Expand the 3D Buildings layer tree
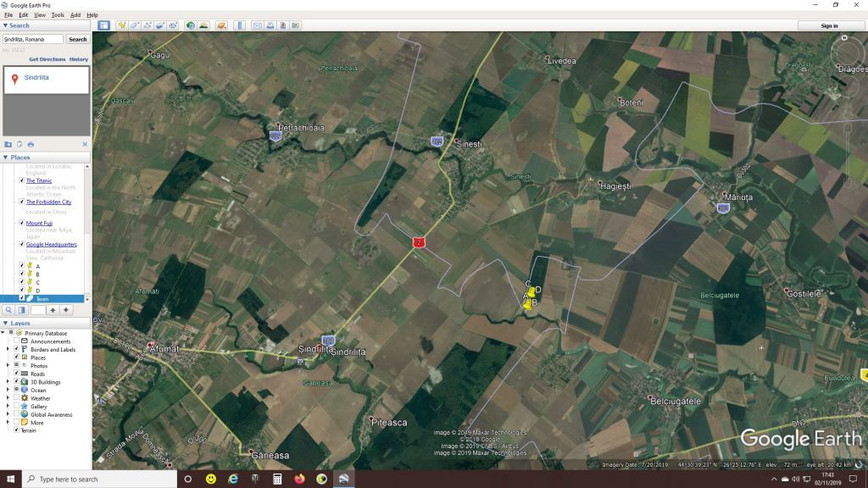Viewport: 868px width, 488px height. point(8,382)
